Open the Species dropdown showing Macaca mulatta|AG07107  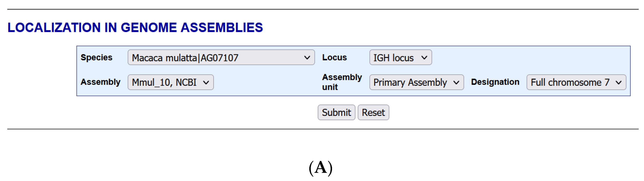[221, 58]
